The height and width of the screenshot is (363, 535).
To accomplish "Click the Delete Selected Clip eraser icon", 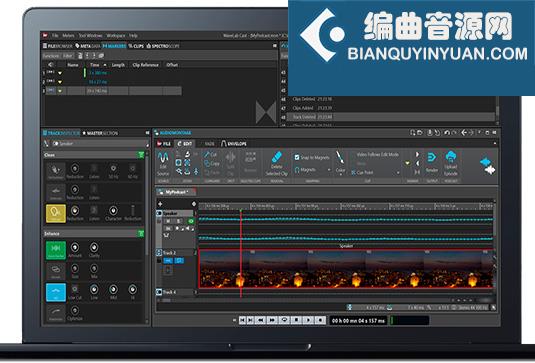I will (277, 157).
